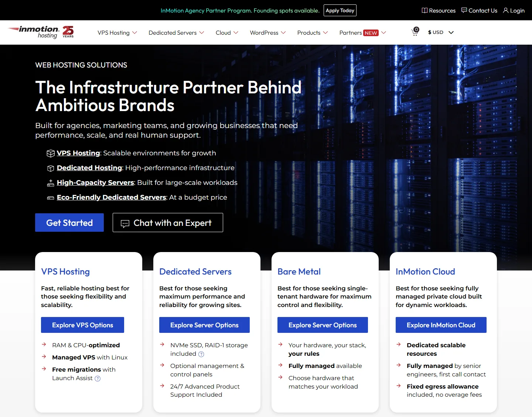Click 'Fully managed available' text
The height and width of the screenshot is (417, 532).
coord(325,366)
